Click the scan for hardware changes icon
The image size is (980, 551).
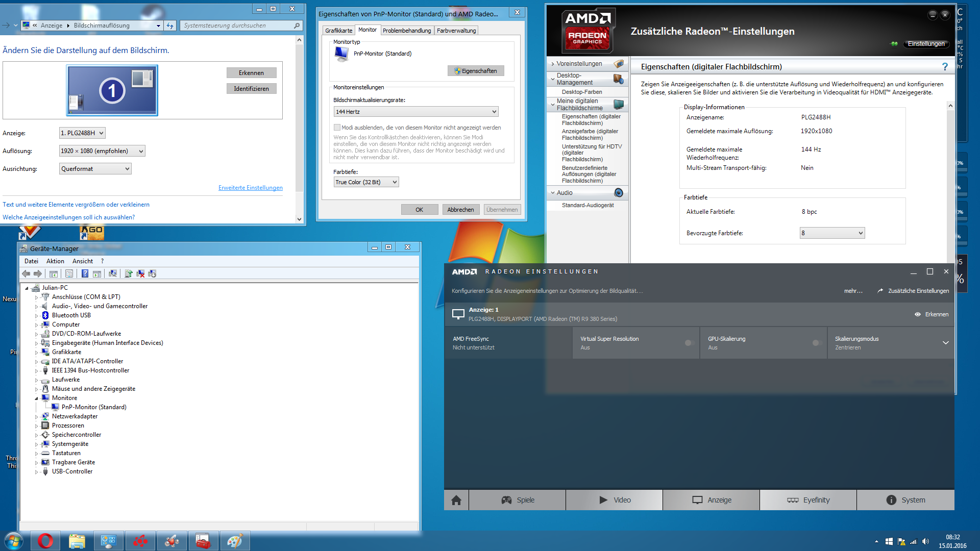click(x=113, y=274)
